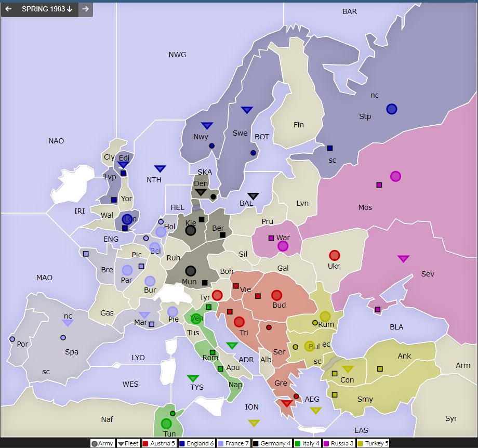Click the NWG sea label
Viewport: 478px width, 448px height.
[177, 55]
